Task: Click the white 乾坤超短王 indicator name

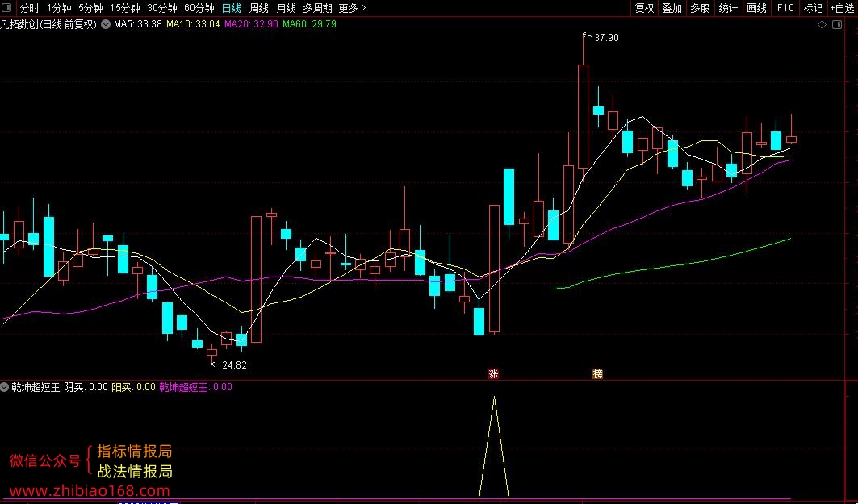Action: (x=36, y=388)
